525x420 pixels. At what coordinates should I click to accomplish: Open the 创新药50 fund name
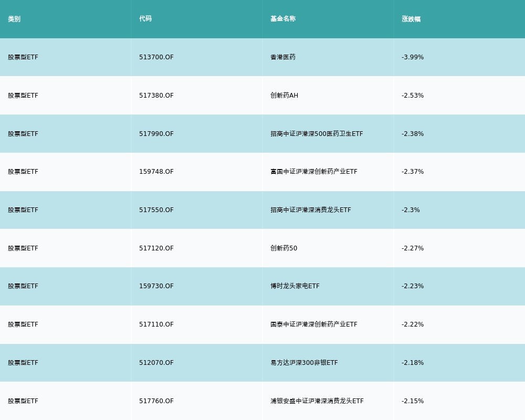click(283, 248)
